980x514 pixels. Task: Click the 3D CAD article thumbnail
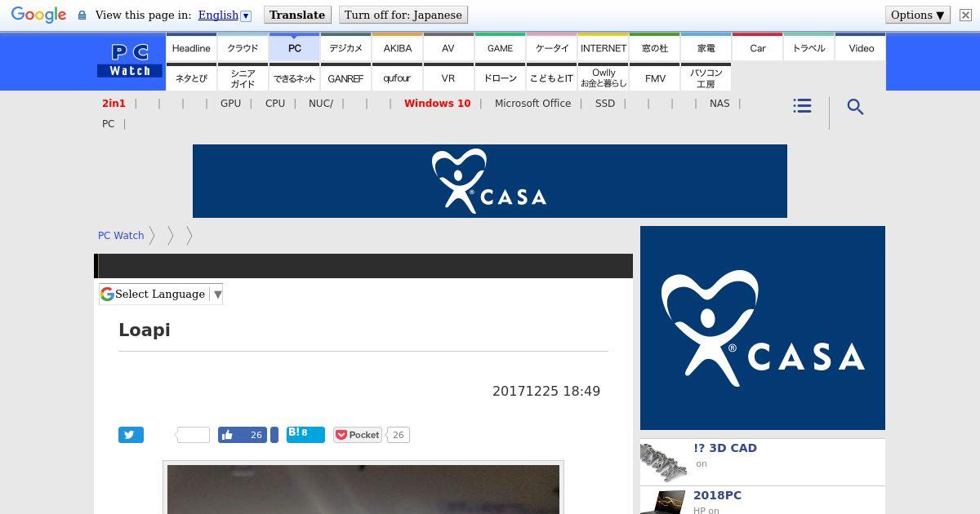(x=663, y=463)
